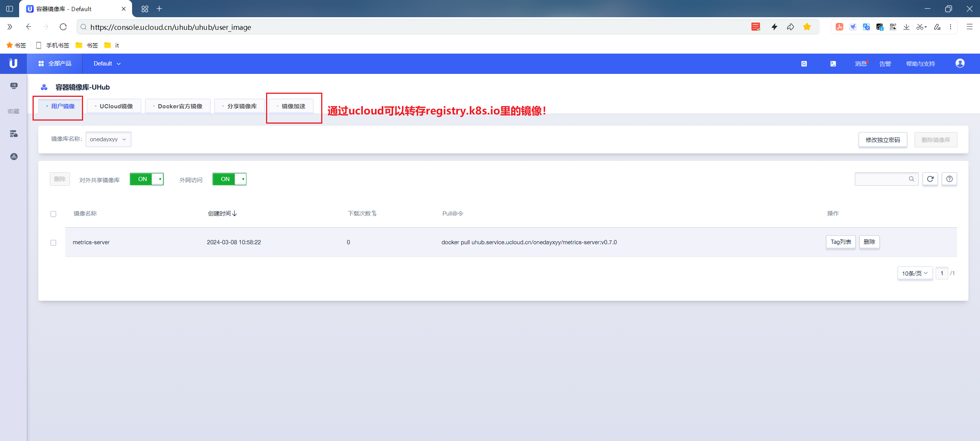
Task: Open the it bookmarks folder
Action: [x=112, y=45]
